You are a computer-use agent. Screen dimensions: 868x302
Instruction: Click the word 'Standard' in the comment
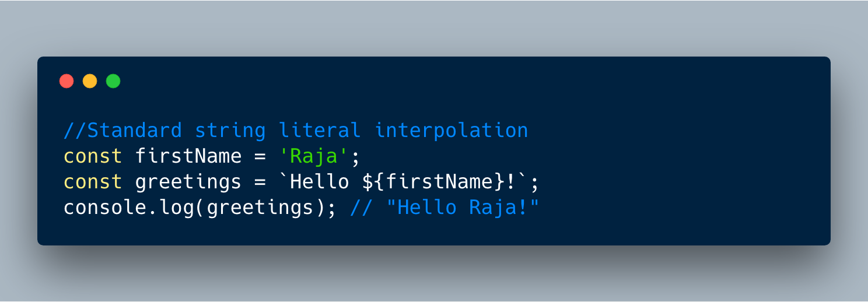134,130
